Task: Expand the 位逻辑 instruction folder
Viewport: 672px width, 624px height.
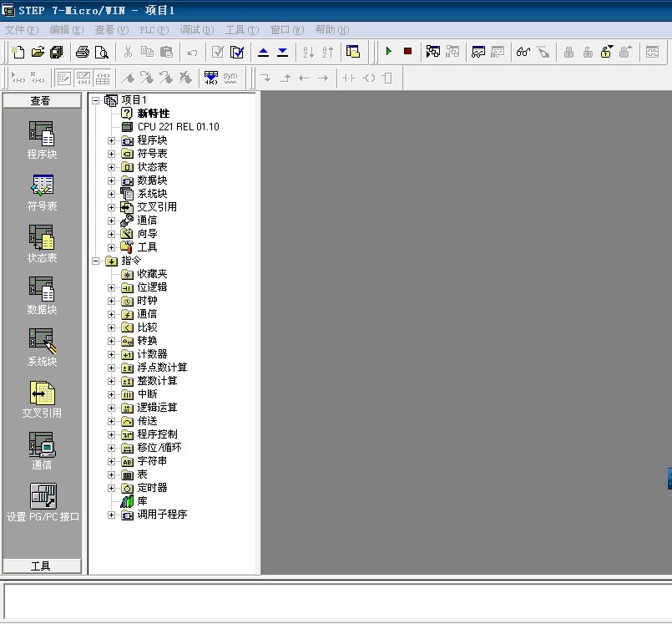Action: point(112,287)
